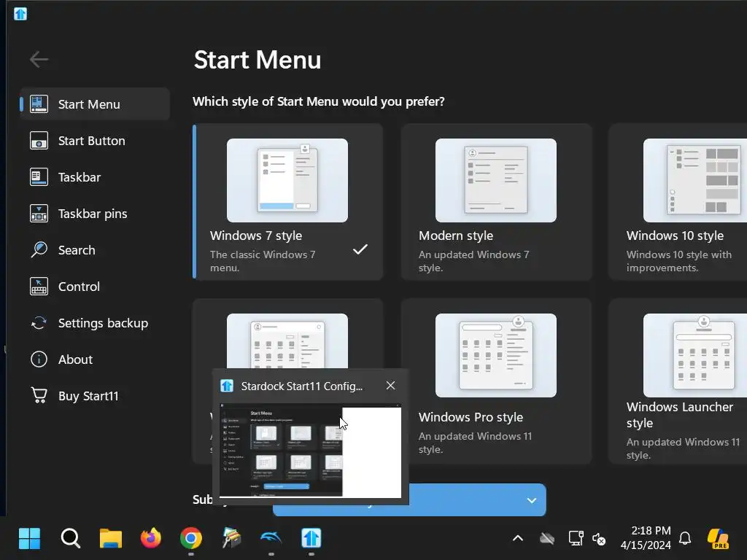Open File Explorer from taskbar
This screenshot has width=747, height=560.
tap(111, 539)
